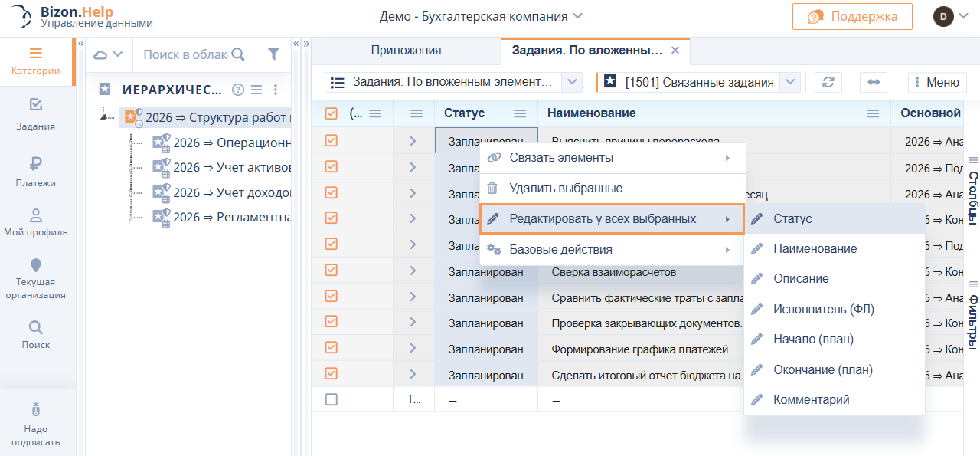980x456 pixels.
Task: Click the Поиск в облаке search field
Action: coord(186,54)
